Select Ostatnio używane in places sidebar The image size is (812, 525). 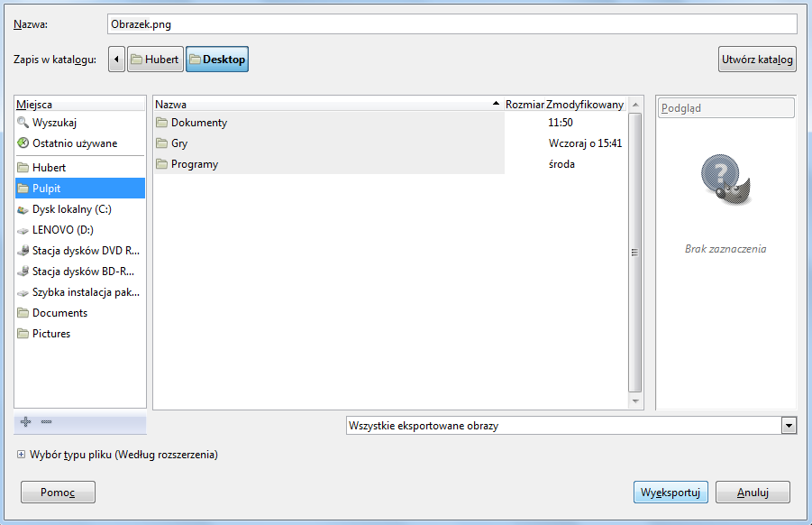pos(74,143)
